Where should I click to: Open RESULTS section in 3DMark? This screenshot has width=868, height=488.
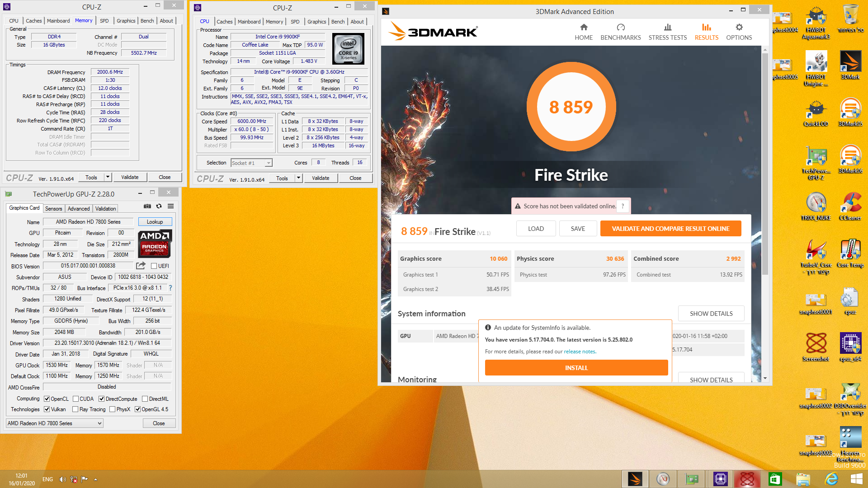[x=707, y=32]
